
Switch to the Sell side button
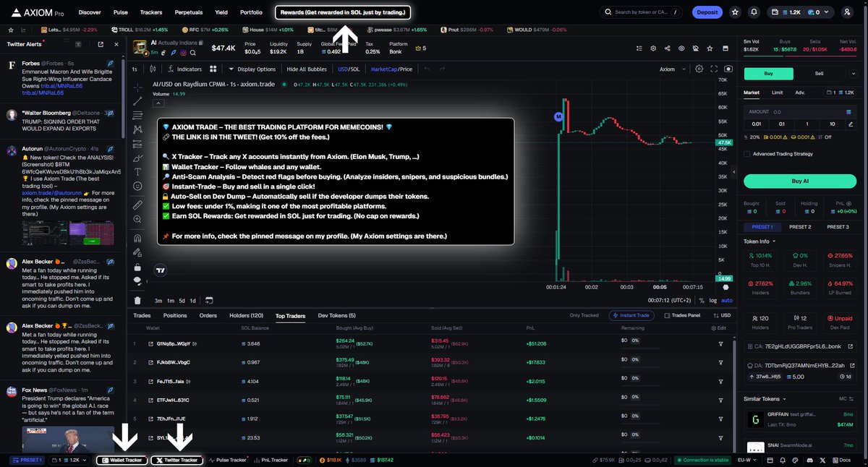click(x=819, y=73)
